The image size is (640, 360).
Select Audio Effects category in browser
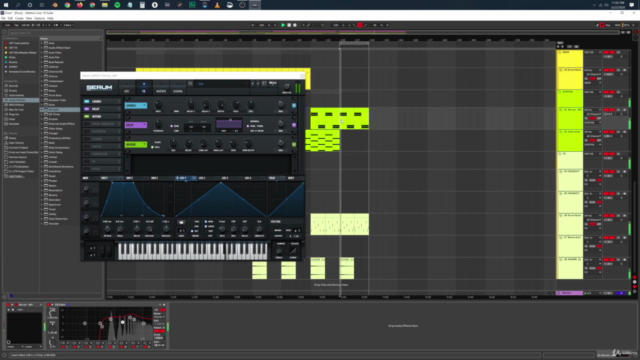[x=21, y=100]
